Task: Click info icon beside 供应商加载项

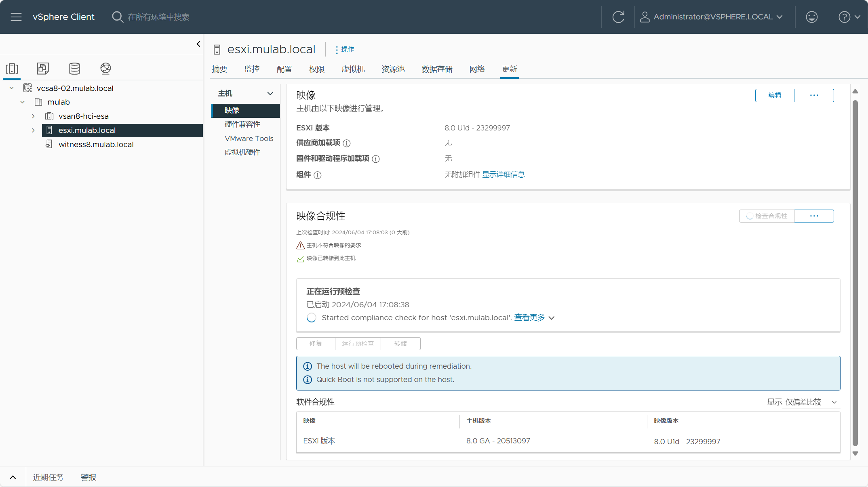Action: pyautogui.click(x=347, y=143)
